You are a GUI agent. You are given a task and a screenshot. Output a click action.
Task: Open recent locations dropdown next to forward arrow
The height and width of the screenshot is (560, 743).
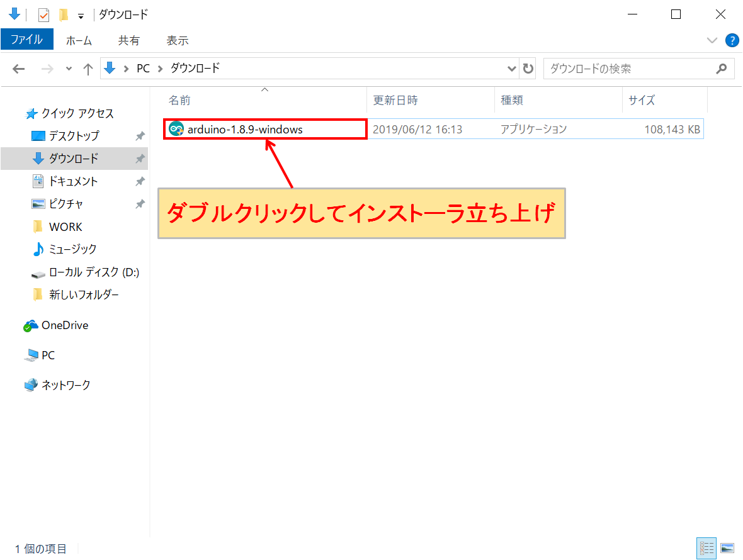click(x=69, y=69)
